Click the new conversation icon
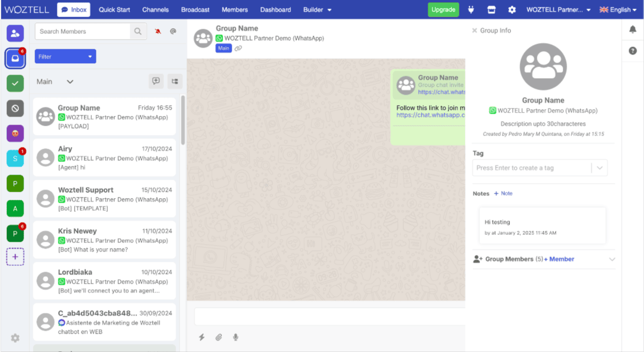Screen dimensions: 644x352 pyautogui.click(x=156, y=82)
